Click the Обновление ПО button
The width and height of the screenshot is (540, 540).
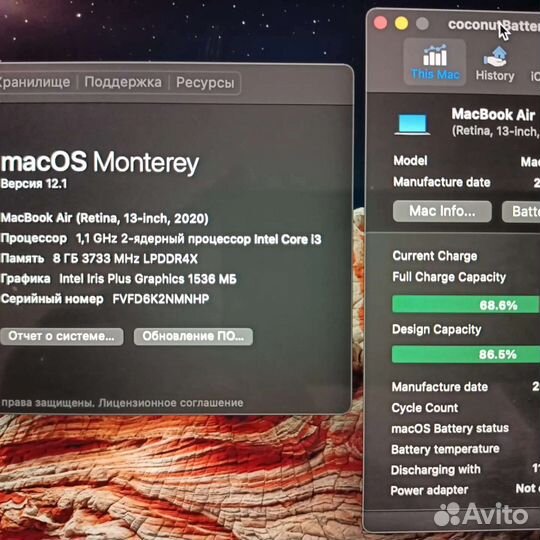[x=193, y=336]
